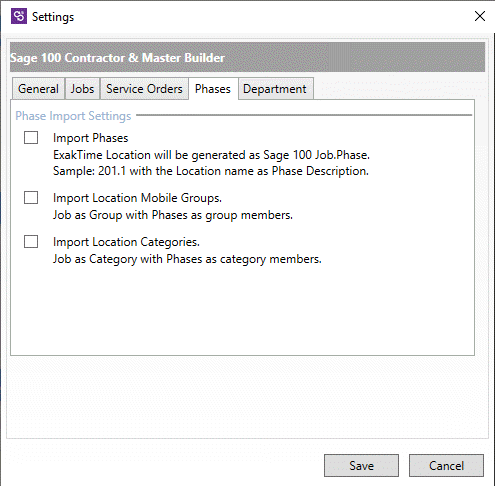The height and width of the screenshot is (486, 495).
Task: Select the Service Orders tab
Action: click(x=144, y=89)
